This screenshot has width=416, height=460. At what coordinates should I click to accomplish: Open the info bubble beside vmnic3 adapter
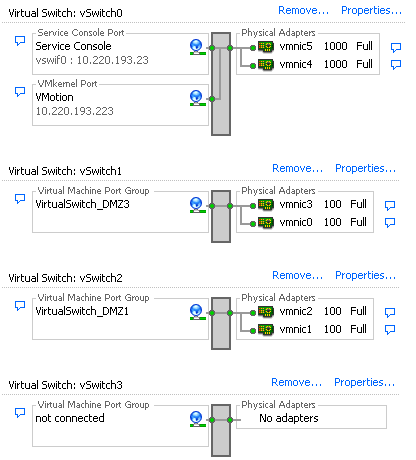390,206
